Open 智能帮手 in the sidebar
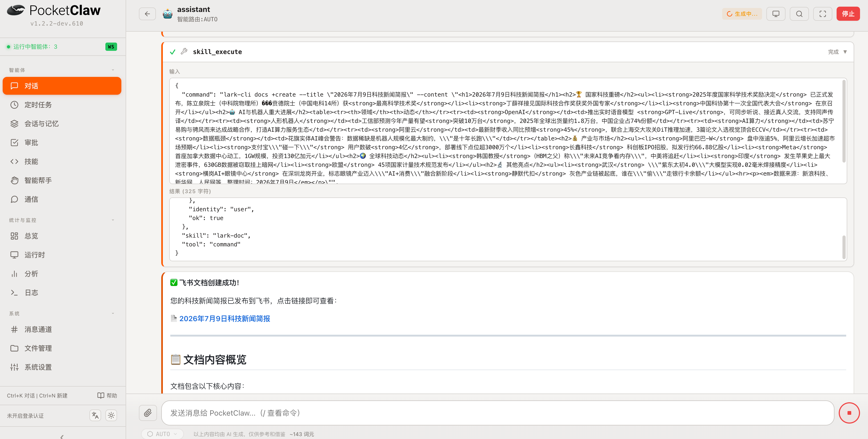This screenshot has height=439, width=868. pos(62,180)
